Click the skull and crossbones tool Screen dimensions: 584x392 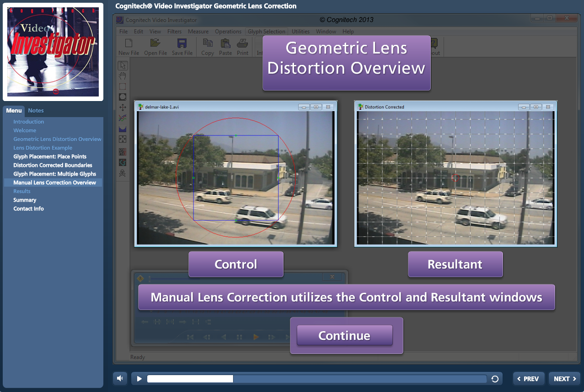pos(123,173)
